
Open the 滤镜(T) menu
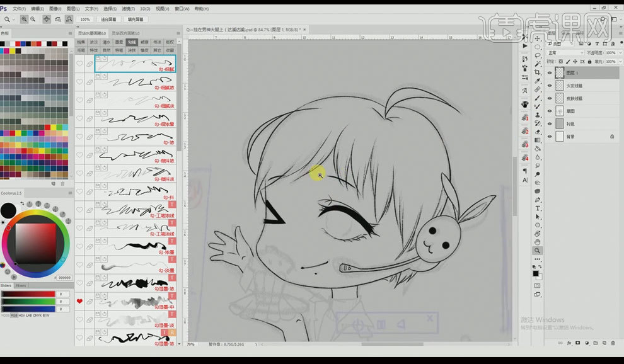128,8
